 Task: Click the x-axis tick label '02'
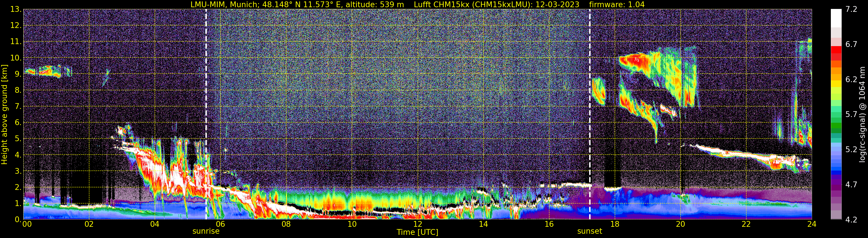[89, 224]
